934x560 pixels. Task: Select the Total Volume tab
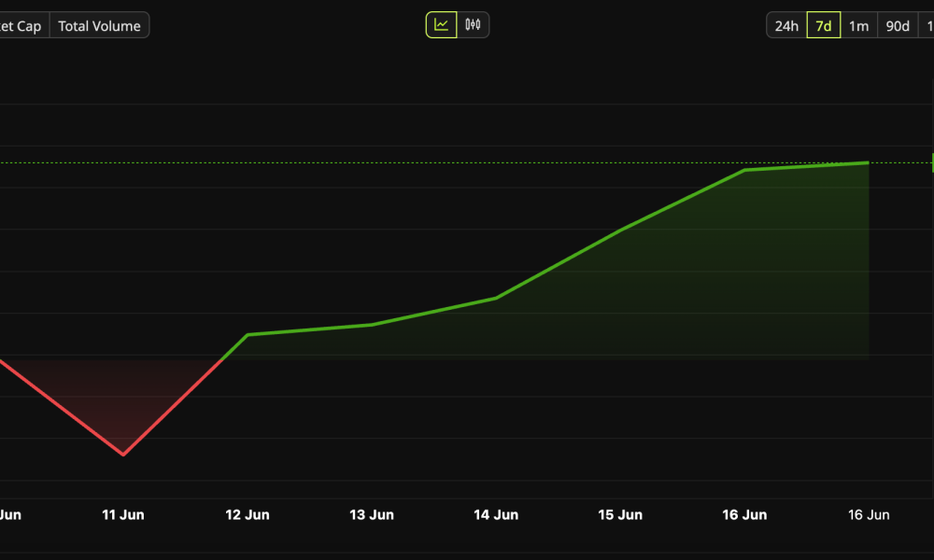click(100, 25)
